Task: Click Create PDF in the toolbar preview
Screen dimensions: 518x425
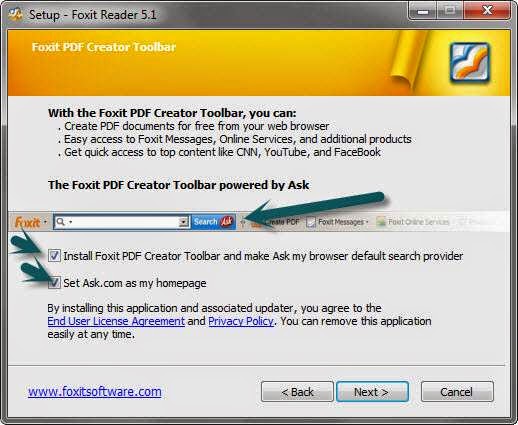Action: coord(283,222)
